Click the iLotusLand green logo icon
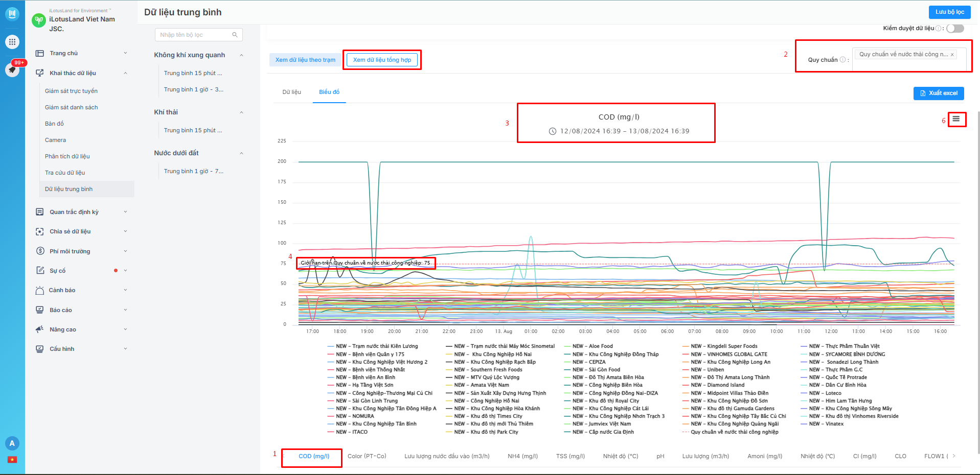The image size is (980, 475). [x=39, y=20]
